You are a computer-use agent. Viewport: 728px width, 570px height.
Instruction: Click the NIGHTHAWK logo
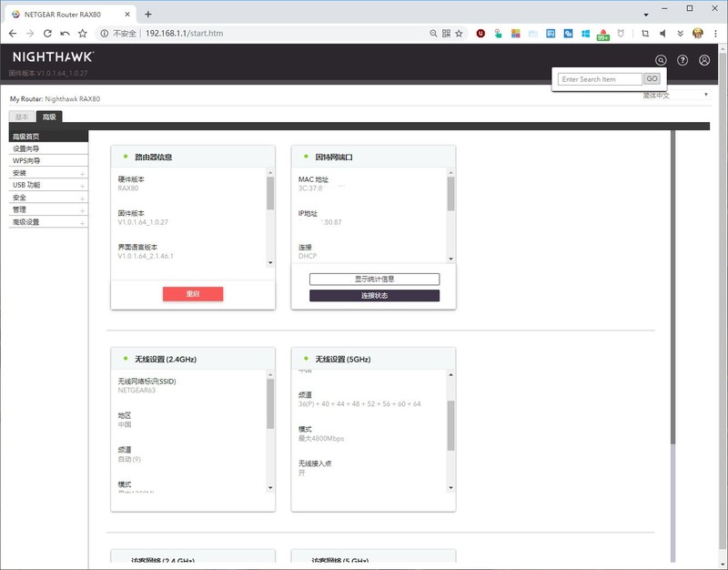pos(53,57)
